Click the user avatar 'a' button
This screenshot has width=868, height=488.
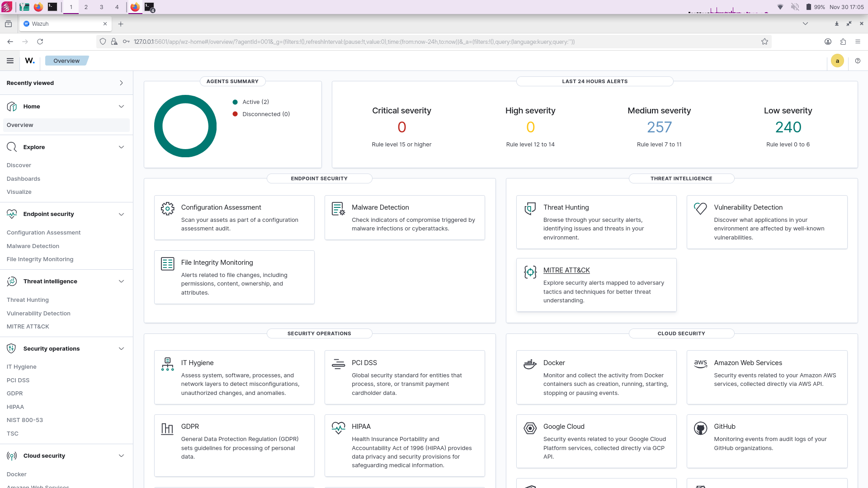pyautogui.click(x=837, y=61)
